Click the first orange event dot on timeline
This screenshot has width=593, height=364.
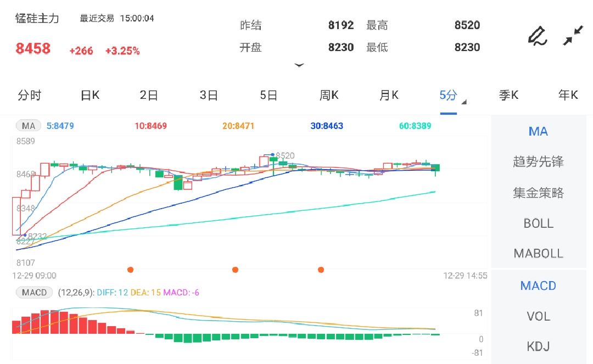pyautogui.click(x=131, y=270)
